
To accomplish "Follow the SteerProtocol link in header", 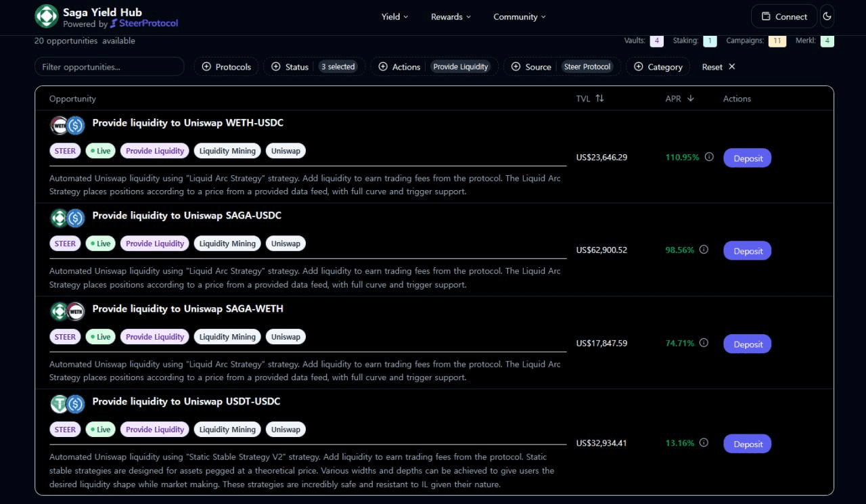I will click(144, 24).
